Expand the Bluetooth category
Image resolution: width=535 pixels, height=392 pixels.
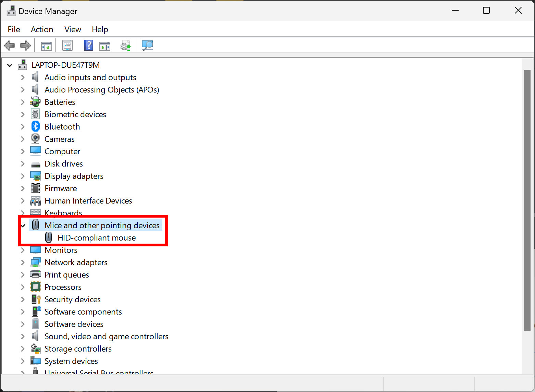[23, 127]
